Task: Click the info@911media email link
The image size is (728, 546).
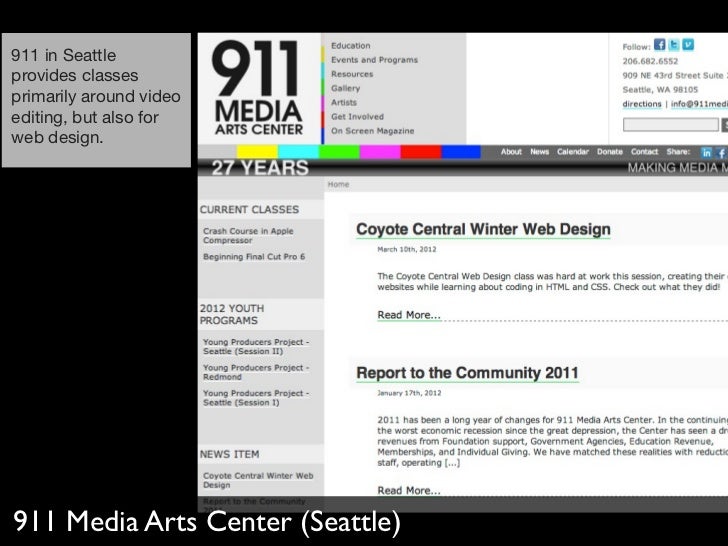Action: tap(699, 104)
